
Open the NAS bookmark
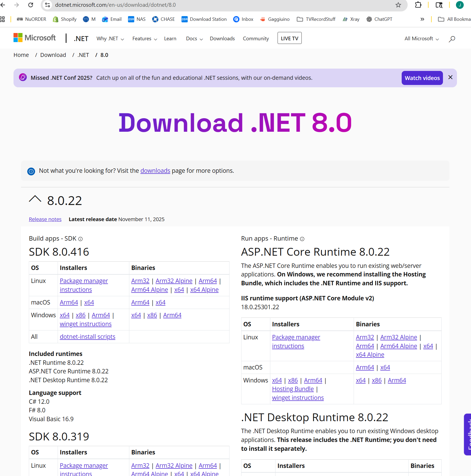(x=137, y=19)
